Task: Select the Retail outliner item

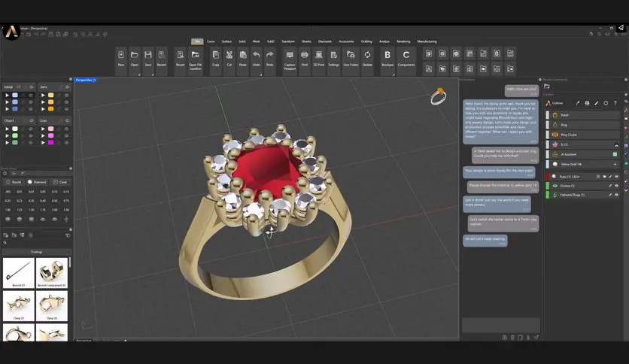Action: point(584,115)
